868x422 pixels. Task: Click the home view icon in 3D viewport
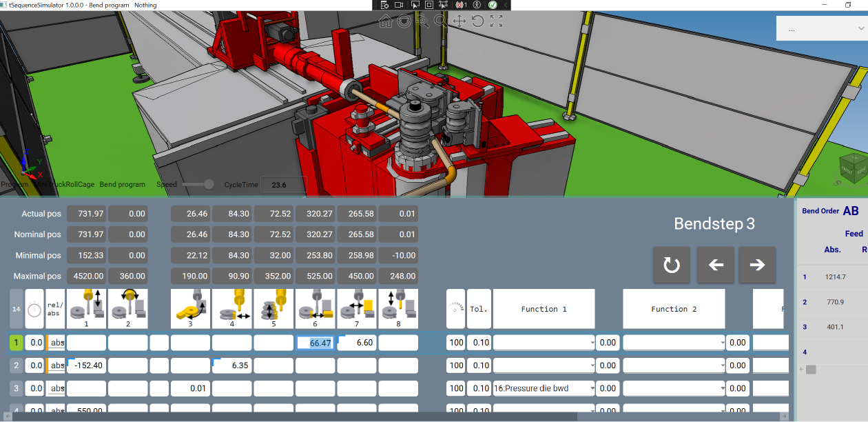coord(386,21)
